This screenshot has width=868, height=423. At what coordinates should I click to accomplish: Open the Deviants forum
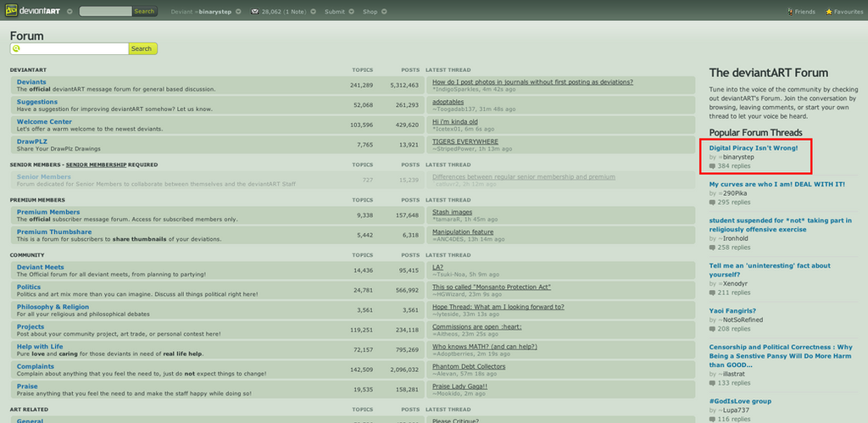tap(31, 82)
